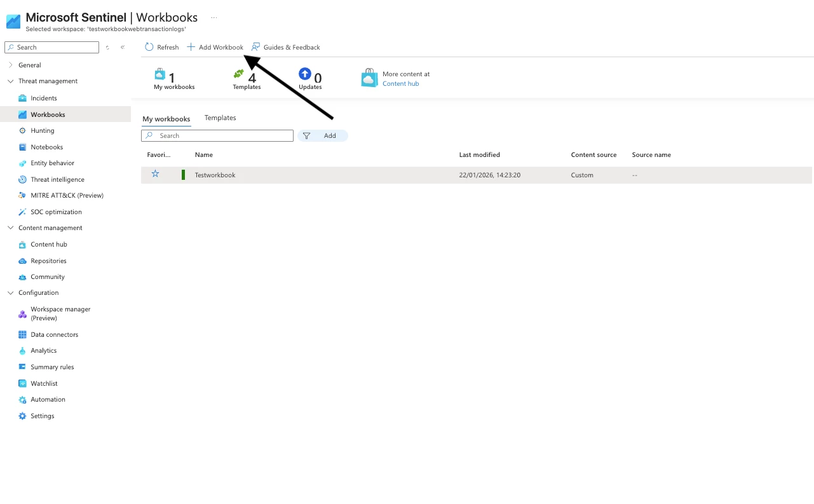Open Analytics menu label

click(x=44, y=351)
